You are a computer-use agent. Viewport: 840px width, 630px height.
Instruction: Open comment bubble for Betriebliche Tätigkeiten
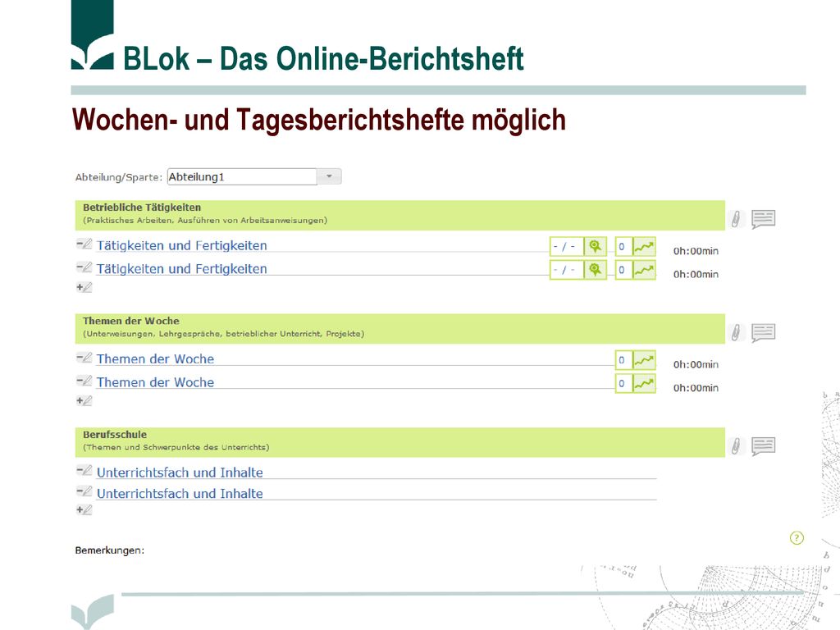coord(764,218)
